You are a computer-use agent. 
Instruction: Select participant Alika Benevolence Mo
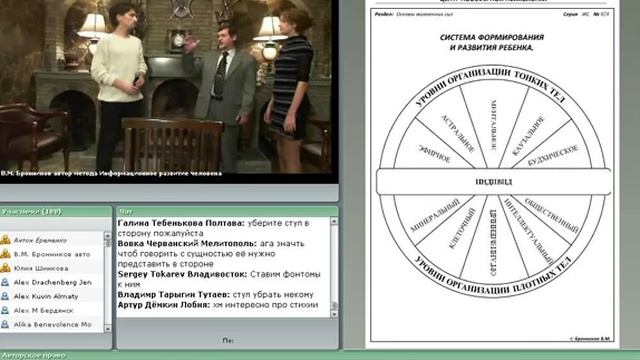tap(52, 324)
